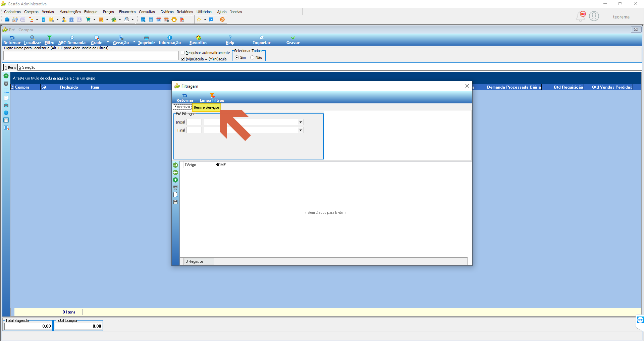Image resolution: width=644 pixels, height=341 pixels.
Task: Click the calendar 30 toolbar icon
Action: coord(159,19)
